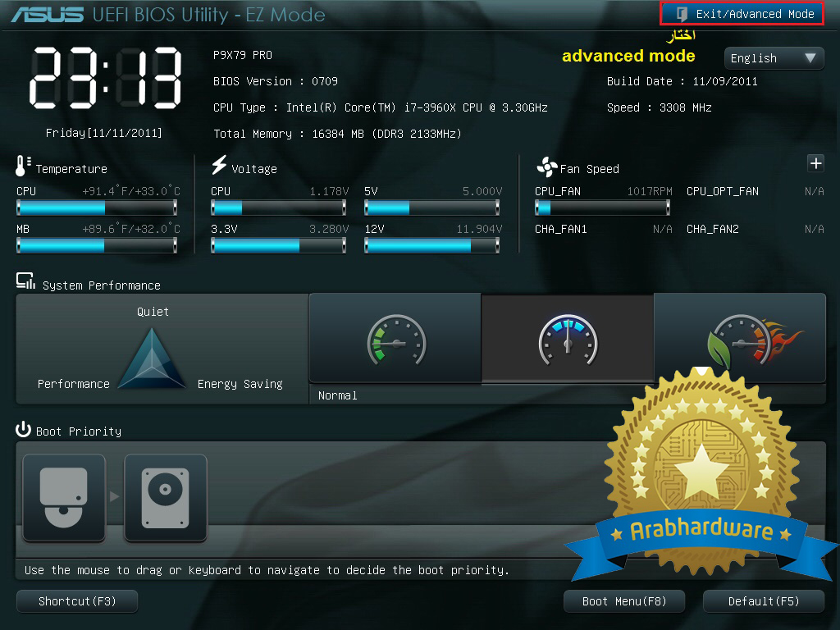This screenshot has width=840, height=630.
Task: Click the 5V voltage bar
Action: 431,208
